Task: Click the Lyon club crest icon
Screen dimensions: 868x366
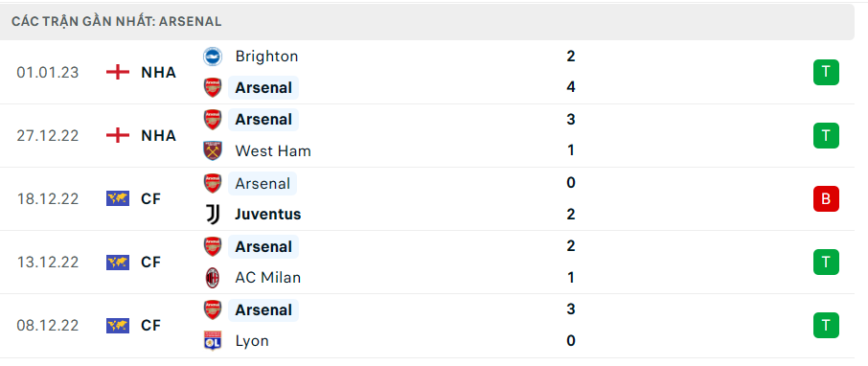Action: pos(213,340)
